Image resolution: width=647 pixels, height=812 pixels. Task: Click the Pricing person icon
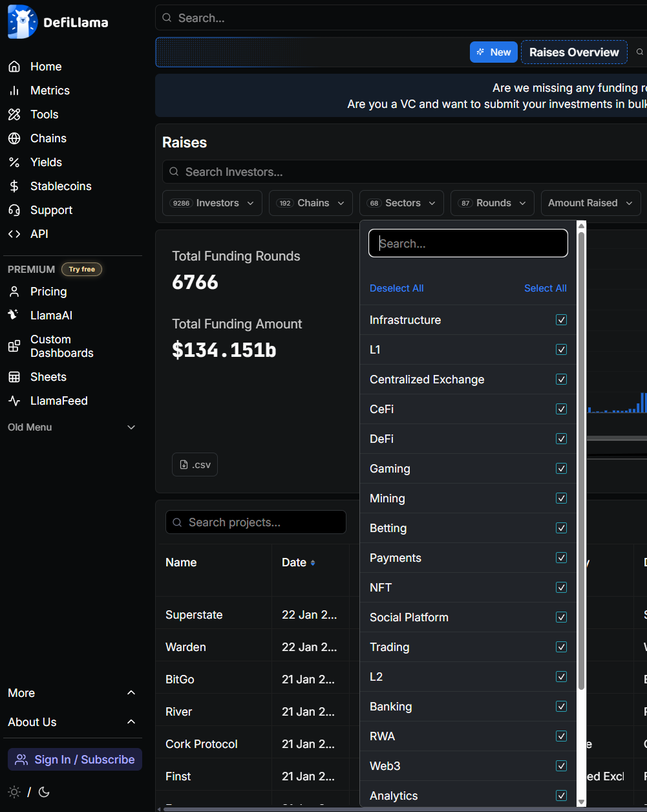pyautogui.click(x=14, y=292)
